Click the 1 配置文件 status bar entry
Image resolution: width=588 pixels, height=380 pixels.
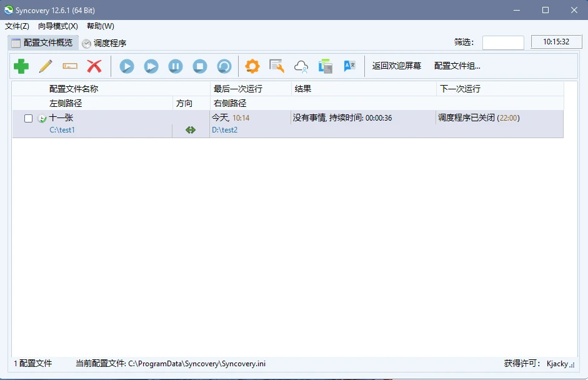point(33,364)
